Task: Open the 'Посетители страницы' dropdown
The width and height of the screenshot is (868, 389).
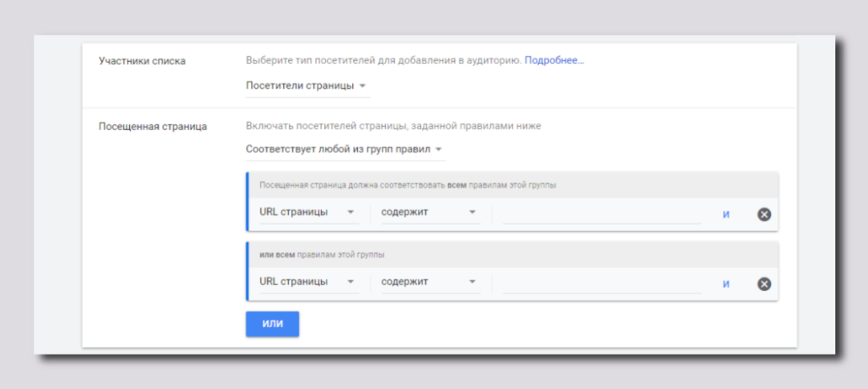Action: pyautogui.click(x=307, y=87)
